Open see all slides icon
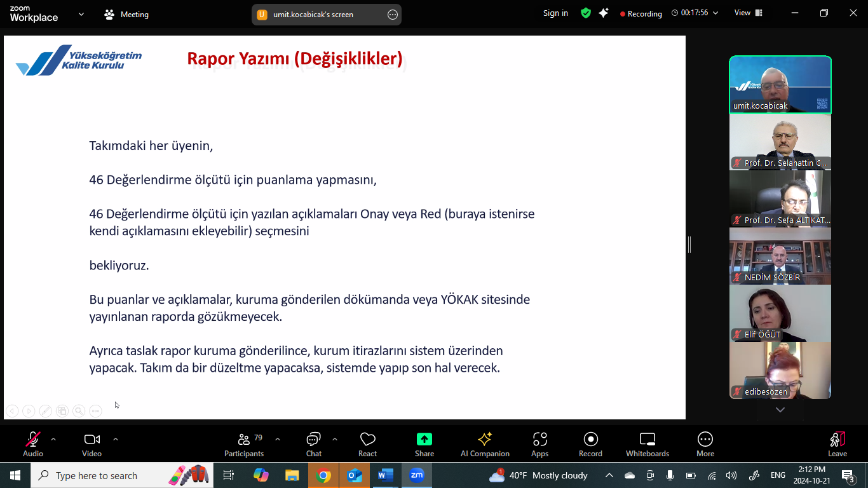868x488 pixels. pos(62,411)
